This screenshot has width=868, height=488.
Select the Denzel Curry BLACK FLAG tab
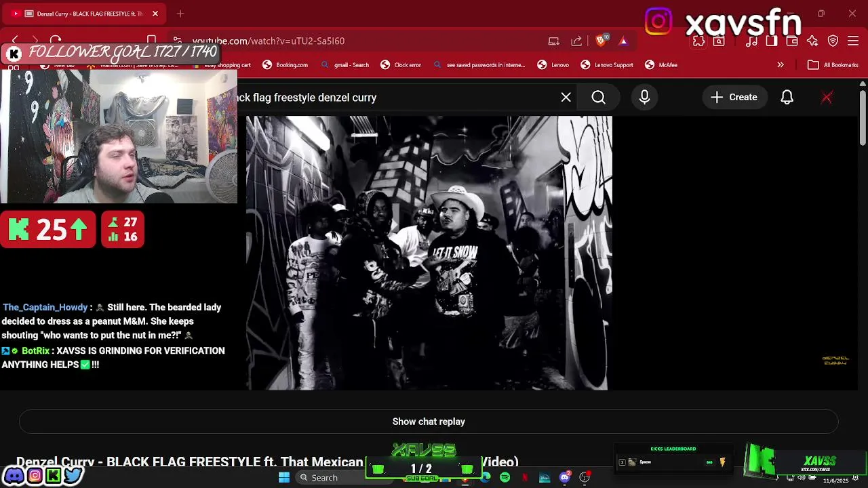(85, 14)
